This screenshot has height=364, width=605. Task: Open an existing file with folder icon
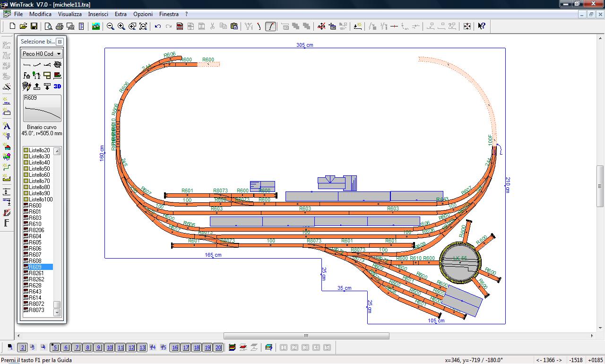pyautogui.click(x=23, y=26)
